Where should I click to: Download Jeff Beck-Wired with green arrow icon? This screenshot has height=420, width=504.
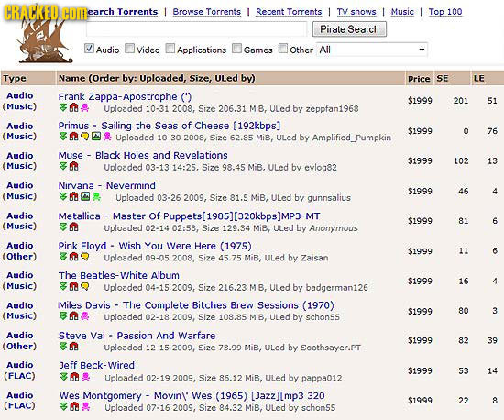tap(64, 377)
